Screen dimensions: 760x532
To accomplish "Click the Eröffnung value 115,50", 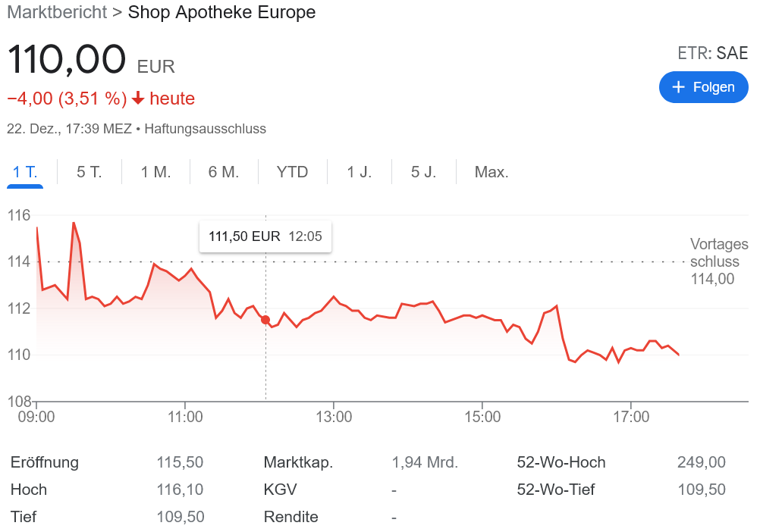I will pyautogui.click(x=180, y=462).
